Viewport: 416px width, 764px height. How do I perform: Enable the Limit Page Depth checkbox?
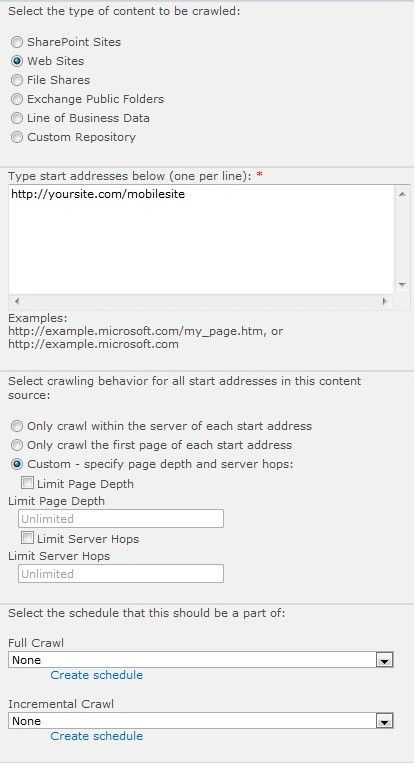pyautogui.click(x=28, y=483)
